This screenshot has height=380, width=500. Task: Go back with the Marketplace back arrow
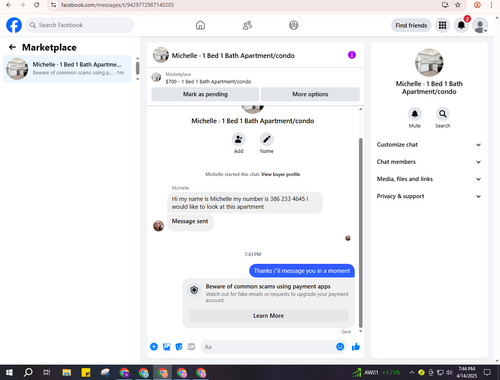[x=12, y=47]
